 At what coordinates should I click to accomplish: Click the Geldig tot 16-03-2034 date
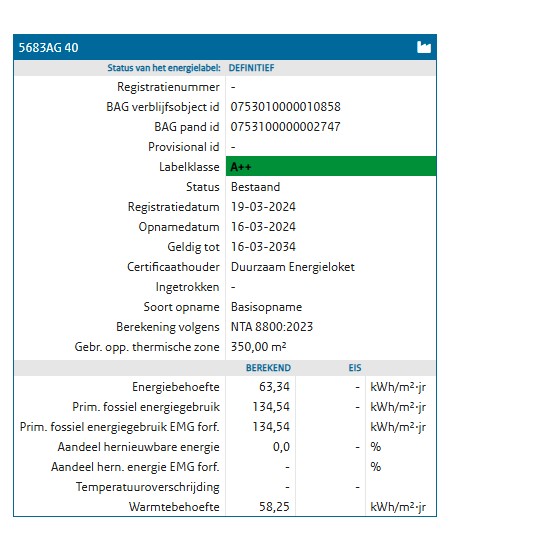tap(263, 247)
